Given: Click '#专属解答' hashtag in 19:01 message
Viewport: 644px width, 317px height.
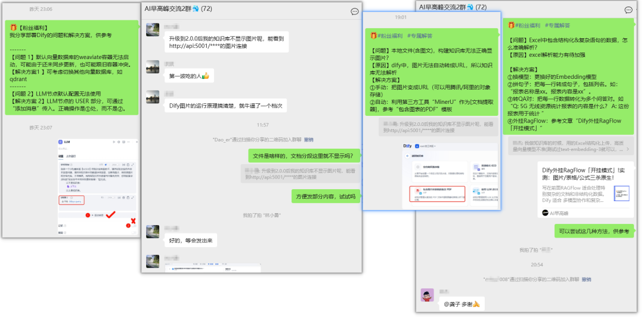Looking at the screenshot, I should tap(421, 36).
